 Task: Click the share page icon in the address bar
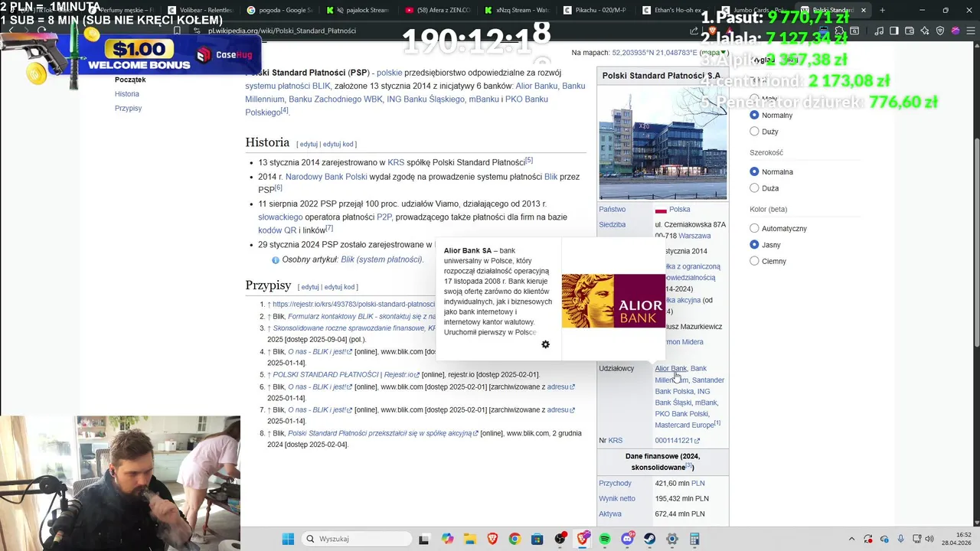695,31
